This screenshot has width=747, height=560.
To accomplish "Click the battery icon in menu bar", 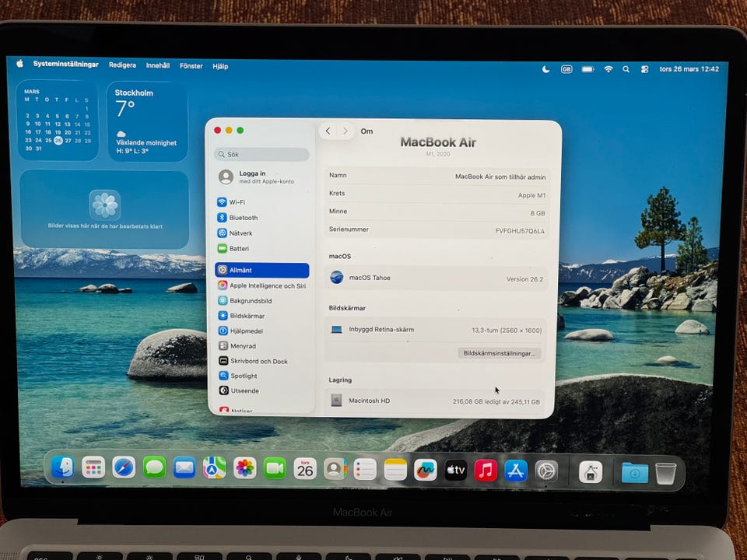I will point(588,69).
